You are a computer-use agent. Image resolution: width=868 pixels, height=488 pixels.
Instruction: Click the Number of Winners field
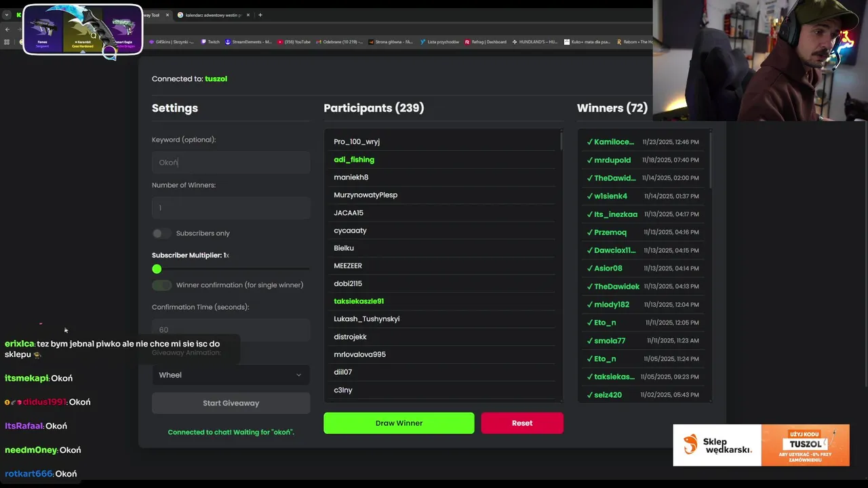click(231, 207)
